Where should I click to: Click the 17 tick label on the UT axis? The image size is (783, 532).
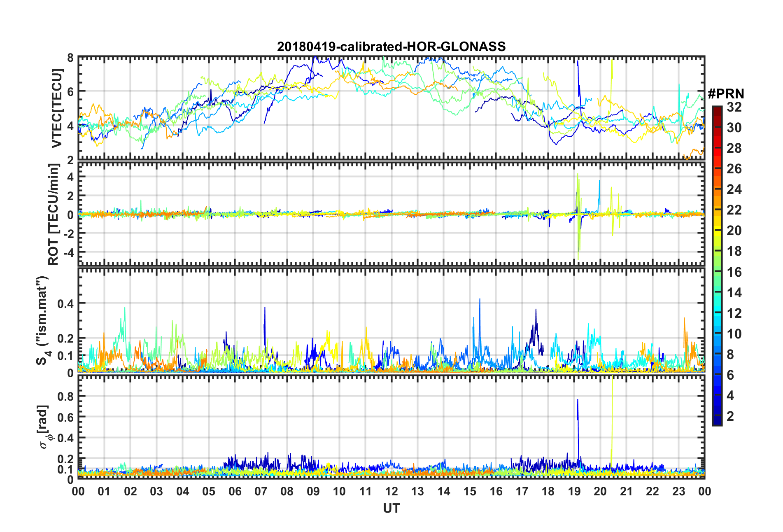point(522,491)
